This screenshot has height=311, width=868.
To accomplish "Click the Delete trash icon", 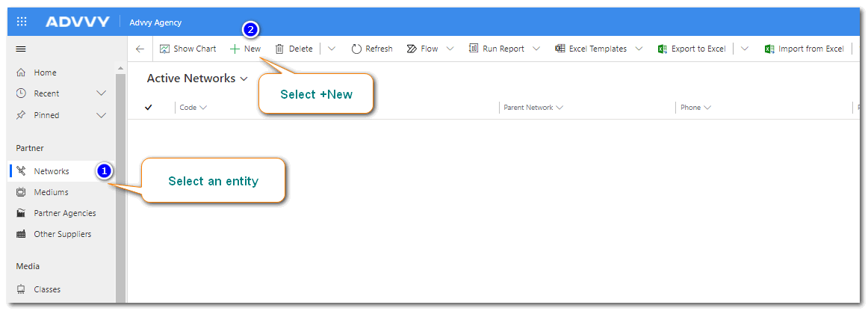I will pos(280,49).
